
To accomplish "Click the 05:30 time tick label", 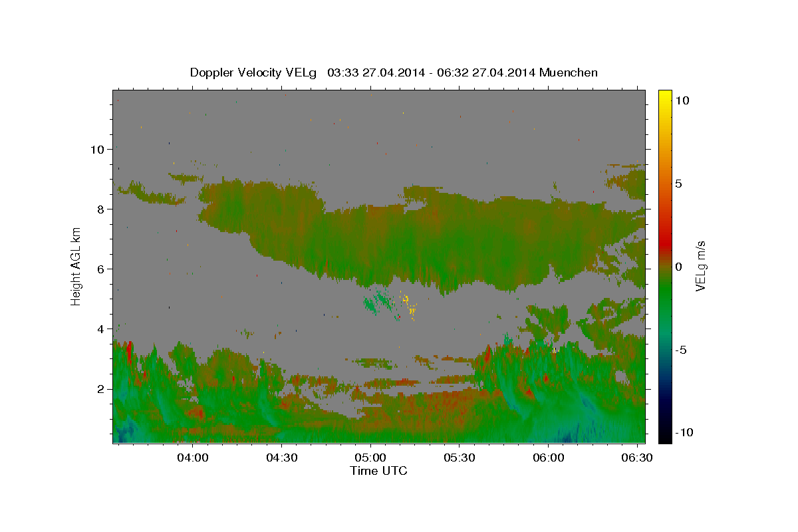I will pos(460,458).
